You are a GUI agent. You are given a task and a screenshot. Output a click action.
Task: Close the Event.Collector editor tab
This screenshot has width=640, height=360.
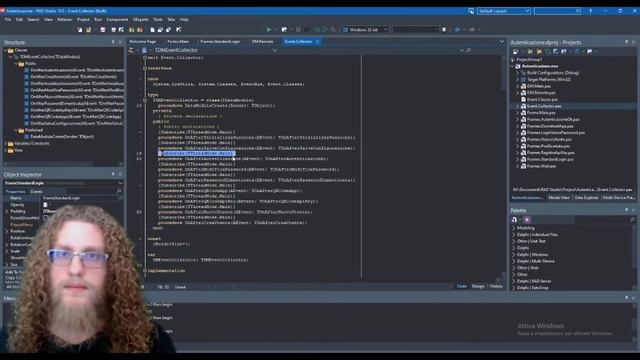click(318, 42)
